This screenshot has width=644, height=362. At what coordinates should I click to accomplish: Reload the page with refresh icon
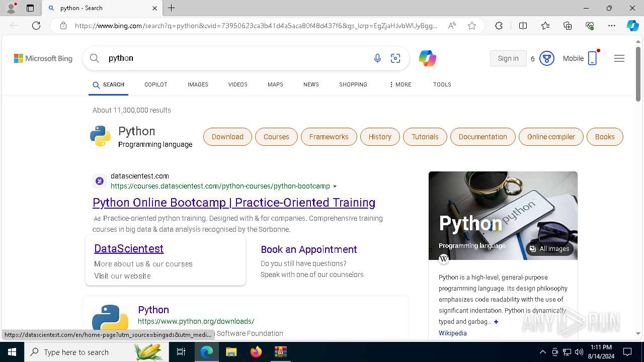click(36, 26)
